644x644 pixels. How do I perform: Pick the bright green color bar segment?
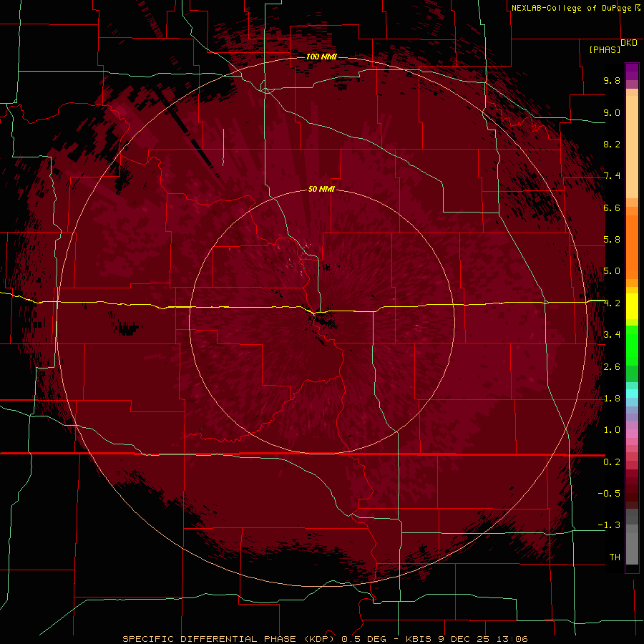[632, 345]
